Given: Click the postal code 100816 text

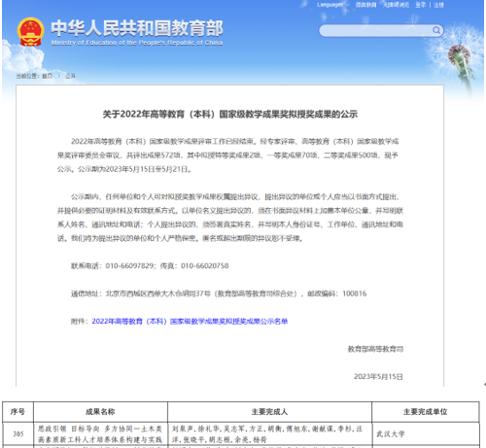Looking at the screenshot, I should coord(355,293).
